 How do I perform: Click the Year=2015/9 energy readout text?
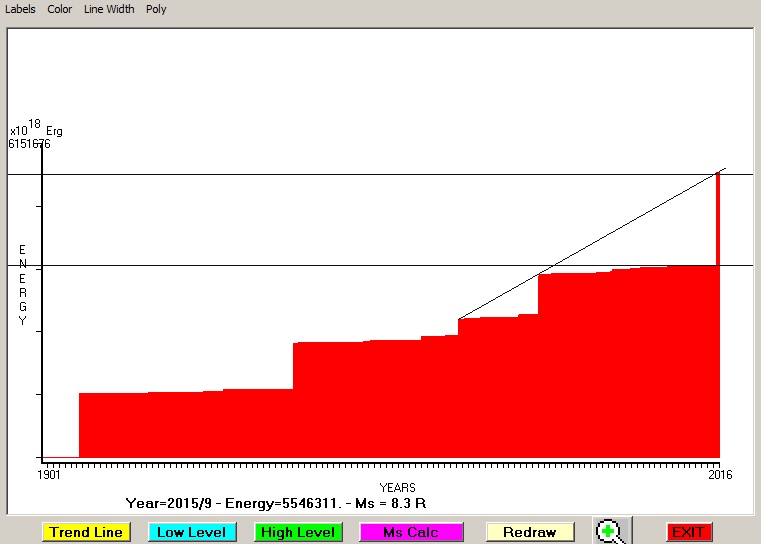(276, 502)
